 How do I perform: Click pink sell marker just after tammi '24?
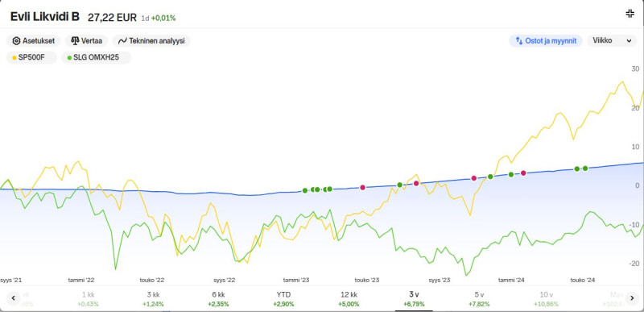pyautogui.click(x=523, y=173)
